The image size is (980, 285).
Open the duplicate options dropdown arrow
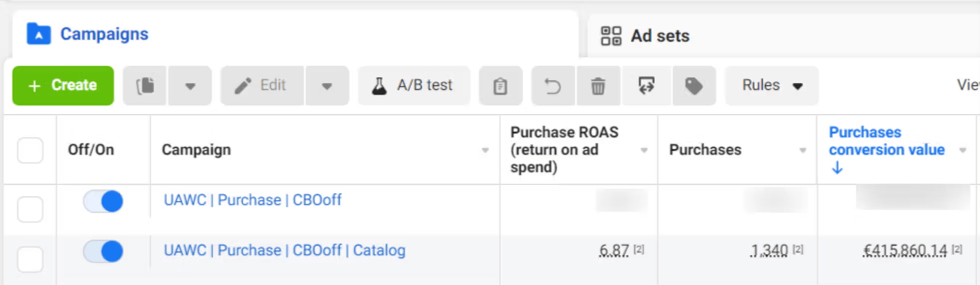(x=190, y=86)
